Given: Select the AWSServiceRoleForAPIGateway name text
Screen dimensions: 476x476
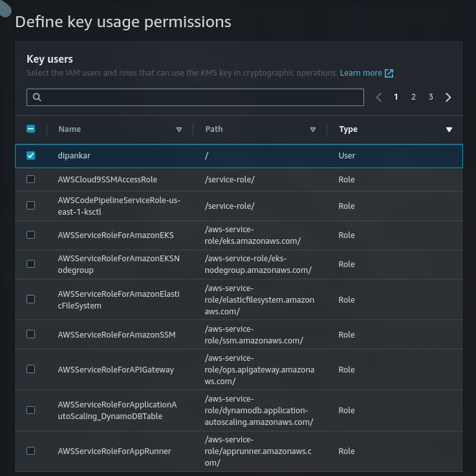Looking at the screenshot, I should [x=116, y=369].
